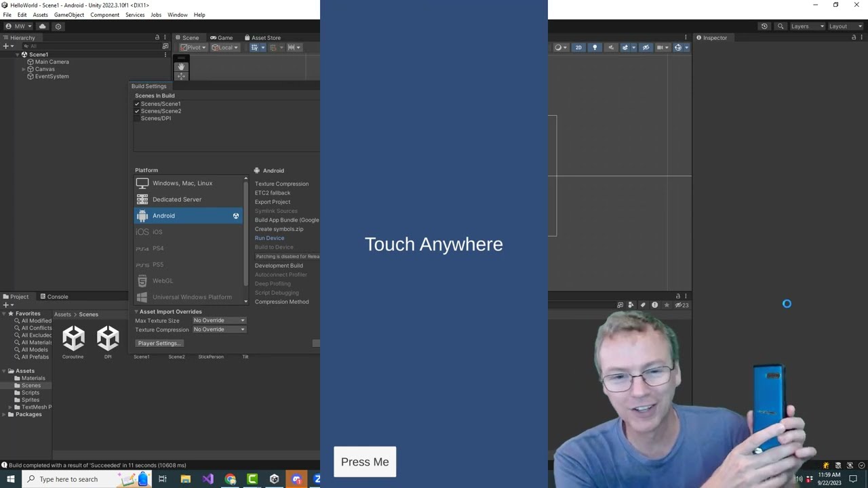Open the Layers dropdown

[807, 26]
